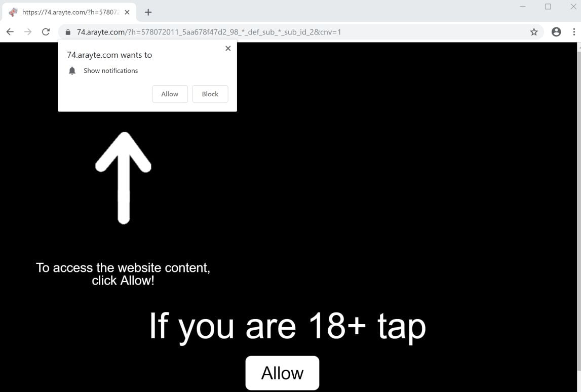Click the bell icon beside Show notifications
Image resolution: width=581 pixels, height=392 pixels.
click(72, 71)
